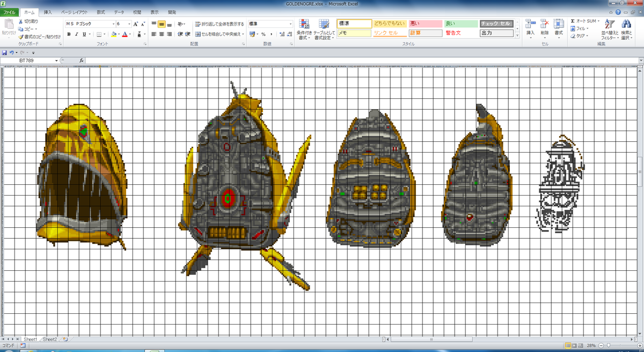Open the ファイル tab
Screen dimensions: 644x352
click(x=11, y=11)
